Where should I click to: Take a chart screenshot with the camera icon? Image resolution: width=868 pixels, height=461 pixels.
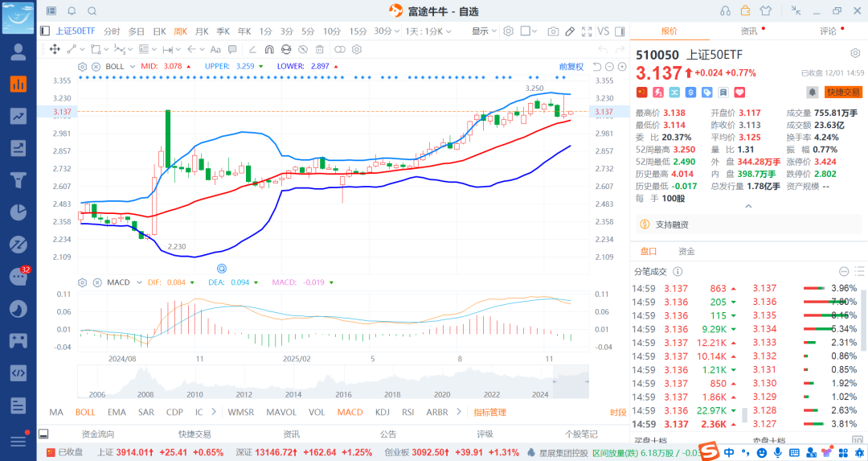click(552, 31)
